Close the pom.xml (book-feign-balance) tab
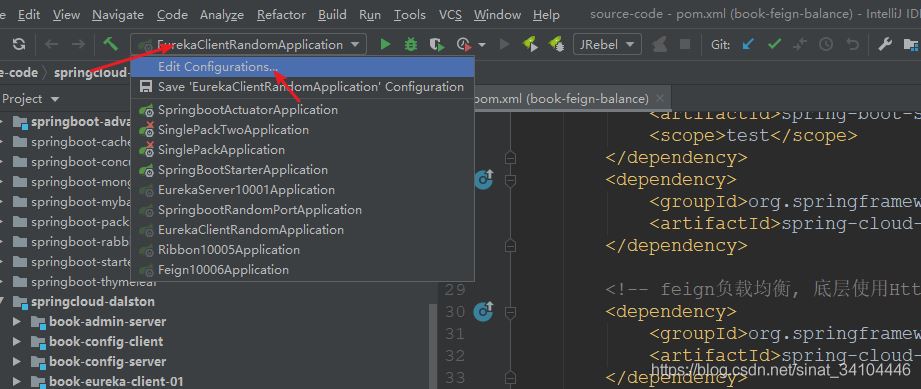Screen dimensions: 921x389 pos(660,99)
